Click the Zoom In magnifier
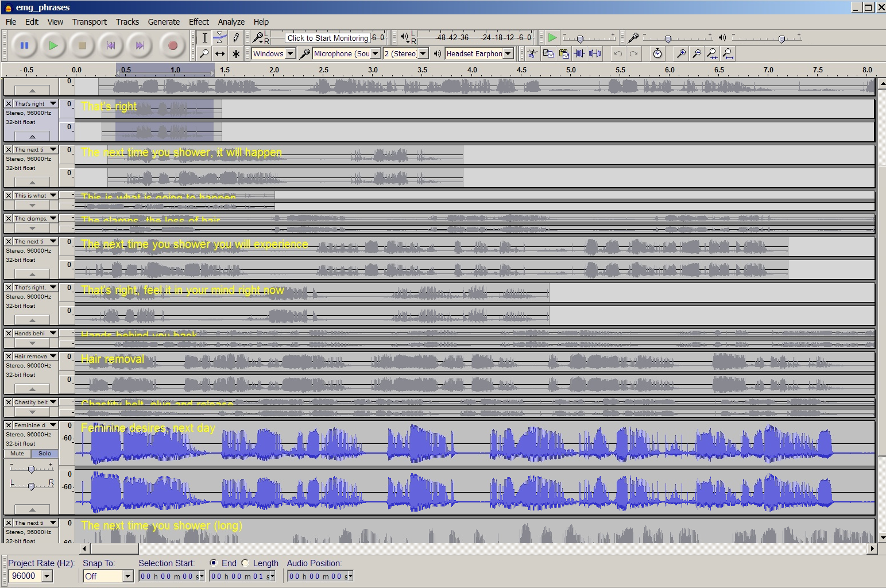Viewport: 886px width, 588px height. pos(681,53)
